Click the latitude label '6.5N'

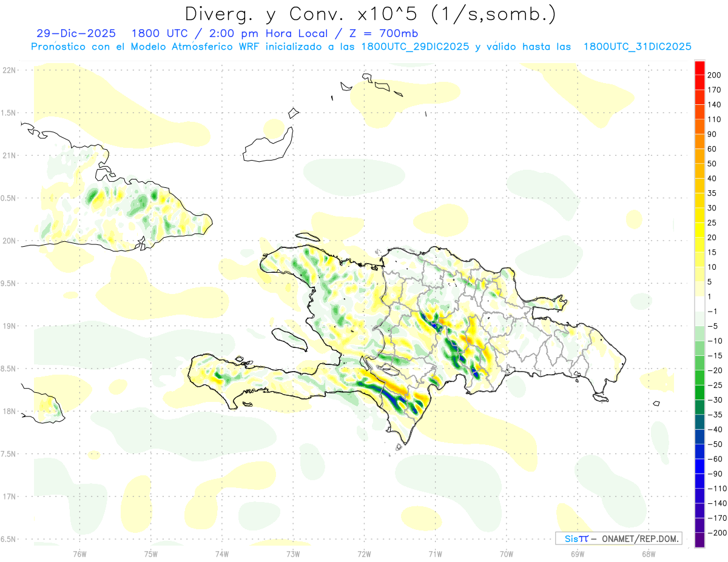click(x=9, y=539)
